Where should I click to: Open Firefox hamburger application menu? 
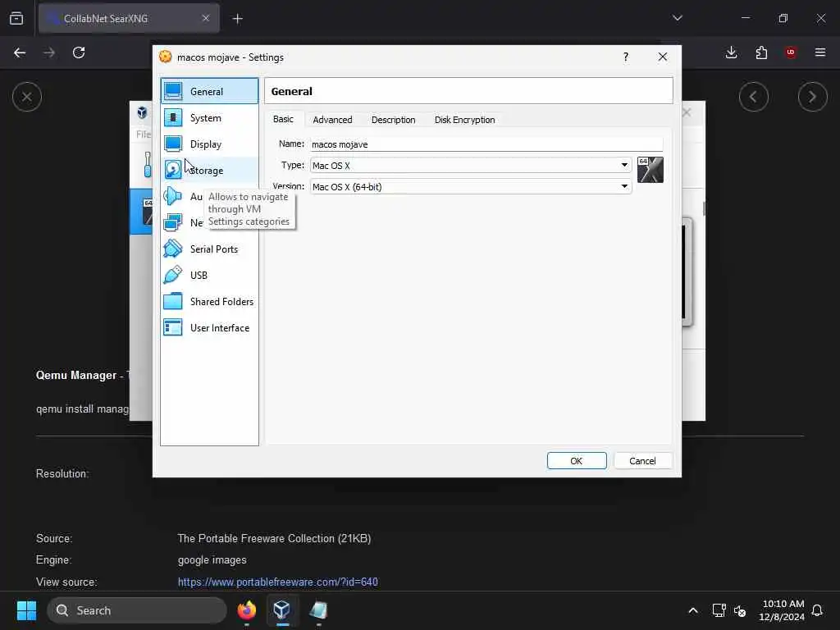pyautogui.click(x=820, y=52)
